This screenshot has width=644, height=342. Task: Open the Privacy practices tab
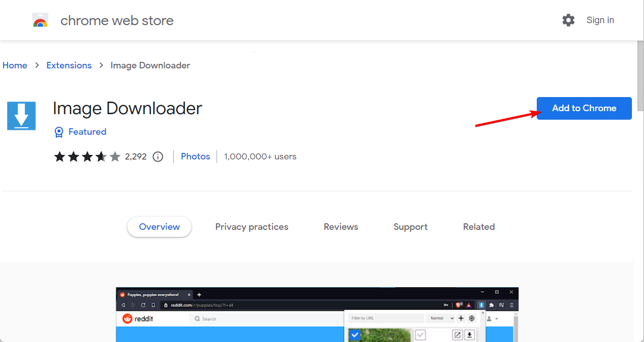pos(252,226)
